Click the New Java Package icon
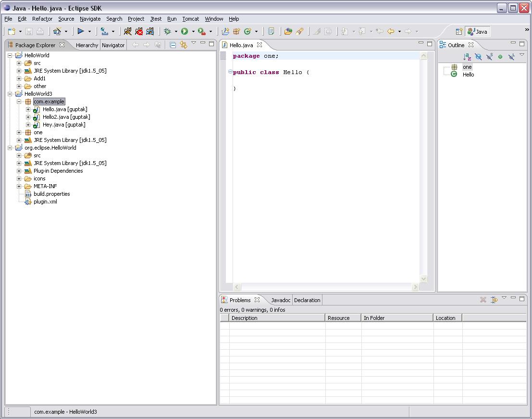 (x=236, y=32)
